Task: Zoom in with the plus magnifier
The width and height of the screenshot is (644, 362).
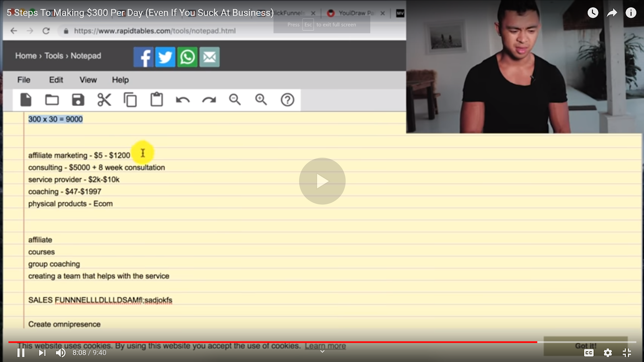Action: point(261,100)
